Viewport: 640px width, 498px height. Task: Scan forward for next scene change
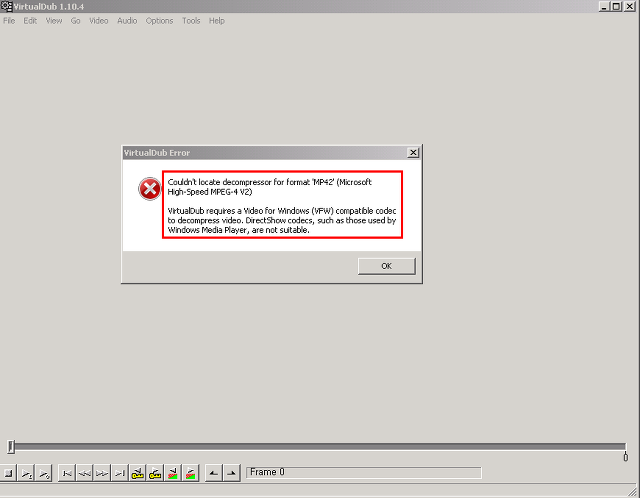[190, 474]
